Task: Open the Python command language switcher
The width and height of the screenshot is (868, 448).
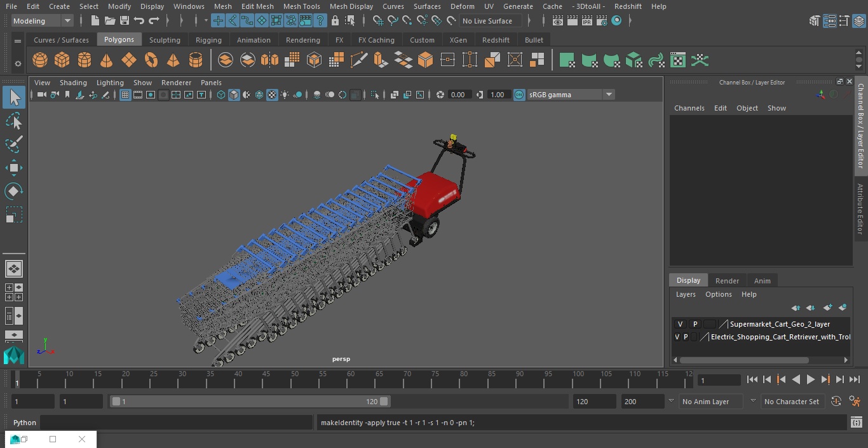Action: pos(25,422)
